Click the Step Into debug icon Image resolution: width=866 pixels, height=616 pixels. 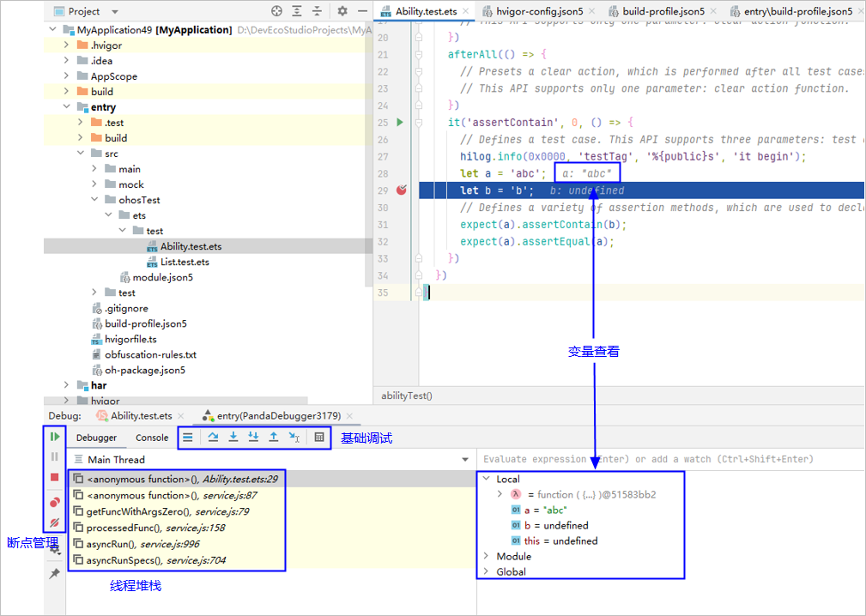tap(233, 438)
